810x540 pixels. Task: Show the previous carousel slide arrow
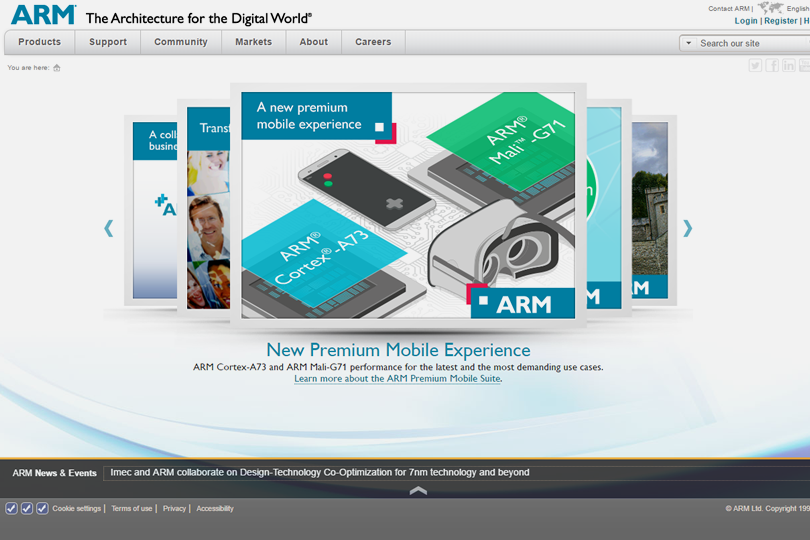(108, 228)
